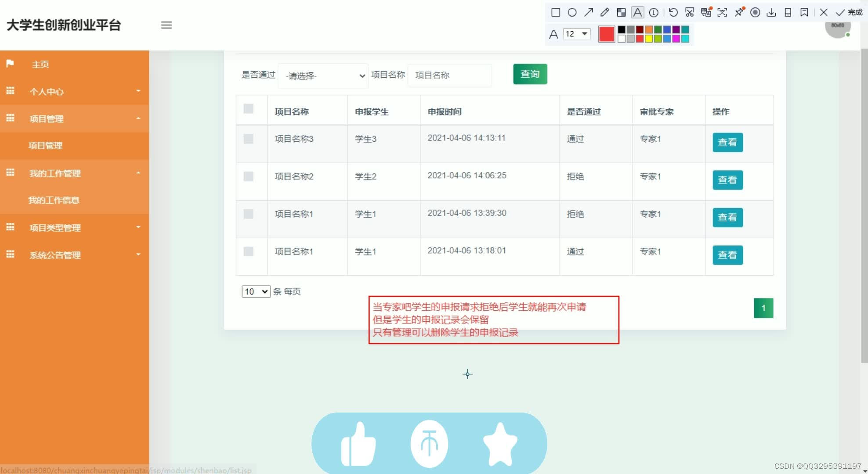Screen dimensions: 868x474
Task: Click the scissors screenshot tool
Action: coord(690,12)
